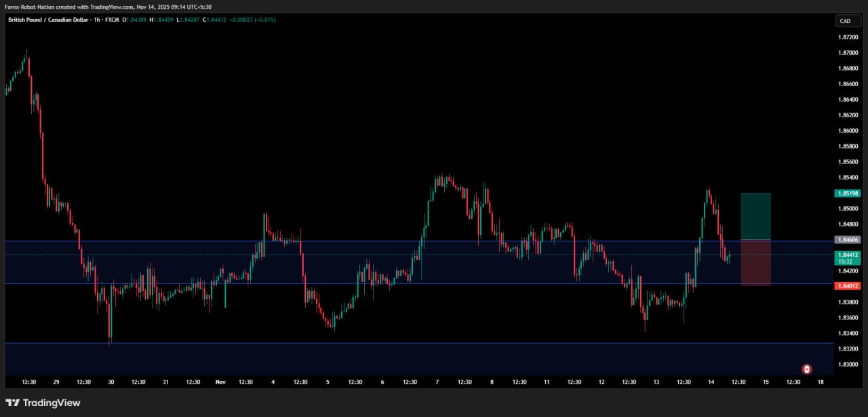Click the 'Nov' label on time axis
The height and width of the screenshot is (417, 868).
[220, 382]
